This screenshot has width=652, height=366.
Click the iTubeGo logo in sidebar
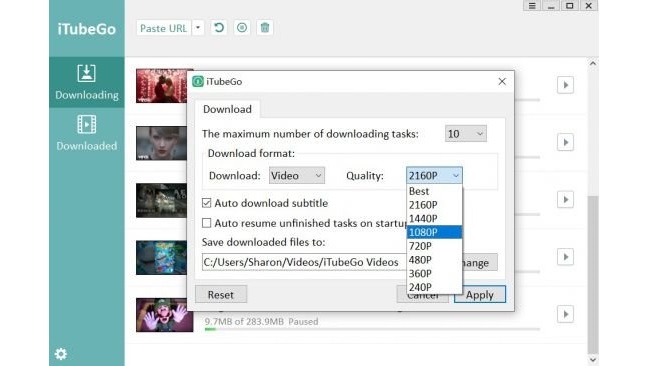[x=86, y=29]
